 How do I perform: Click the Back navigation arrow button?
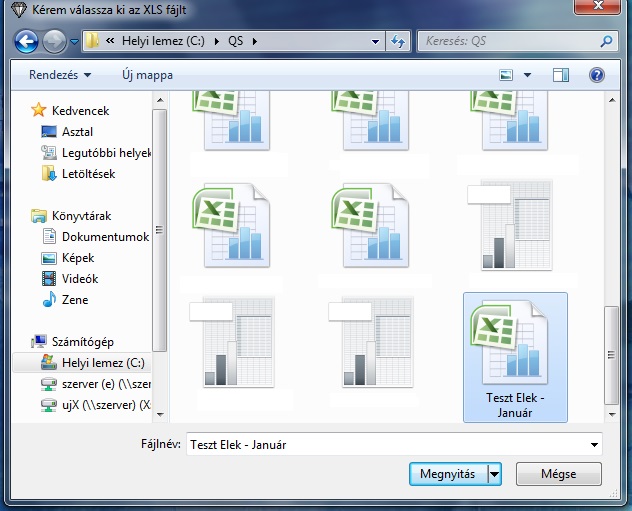pos(27,42)
